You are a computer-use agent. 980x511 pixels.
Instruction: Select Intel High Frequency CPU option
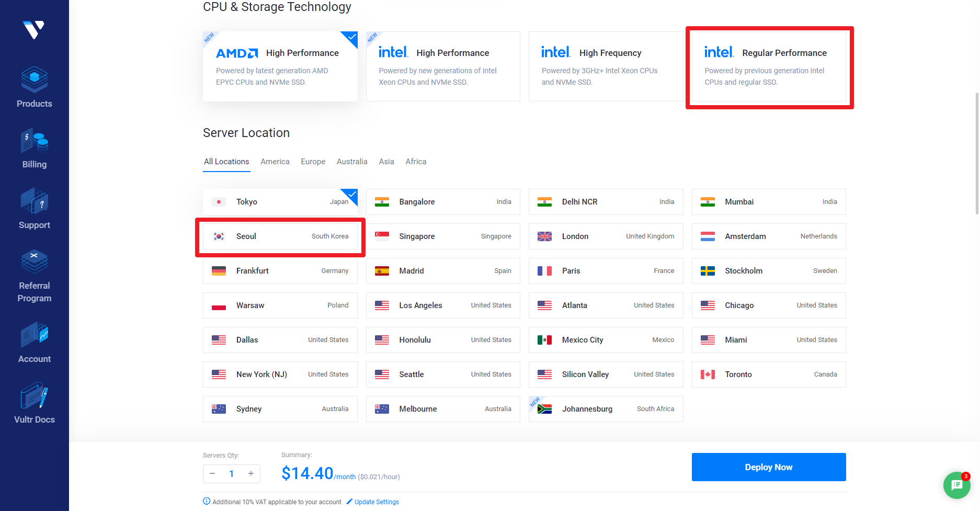click(x=606, y=66)
